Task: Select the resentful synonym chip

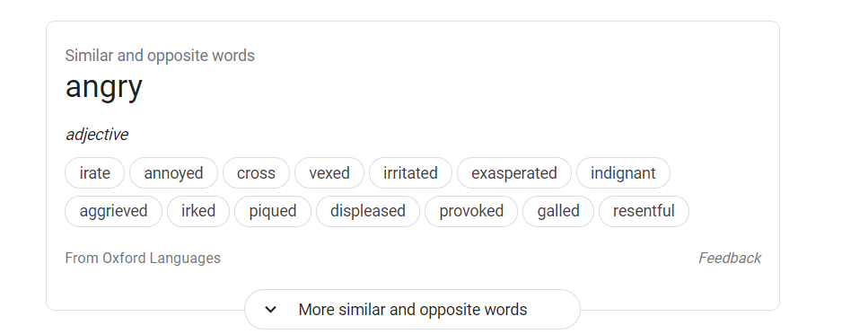Action: click(x=644, y=211)
